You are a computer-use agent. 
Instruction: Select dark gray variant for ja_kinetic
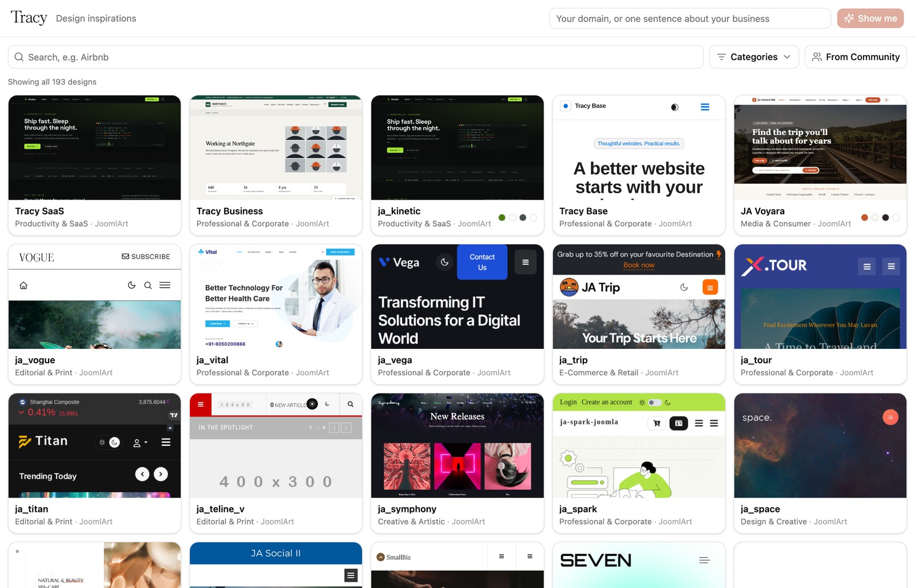point(523,217)
